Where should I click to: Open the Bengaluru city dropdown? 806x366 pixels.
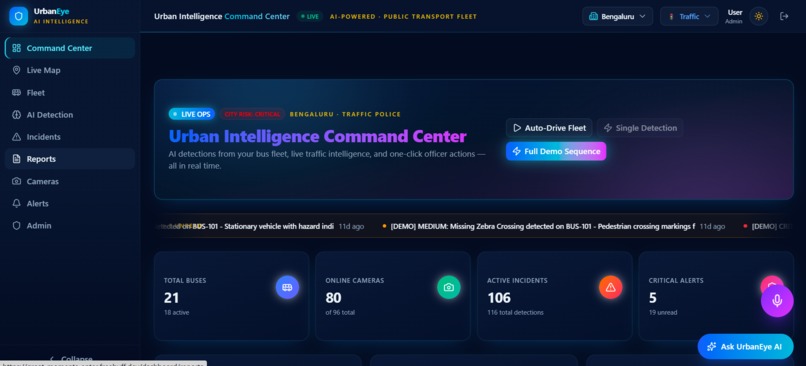click(617, 16)
